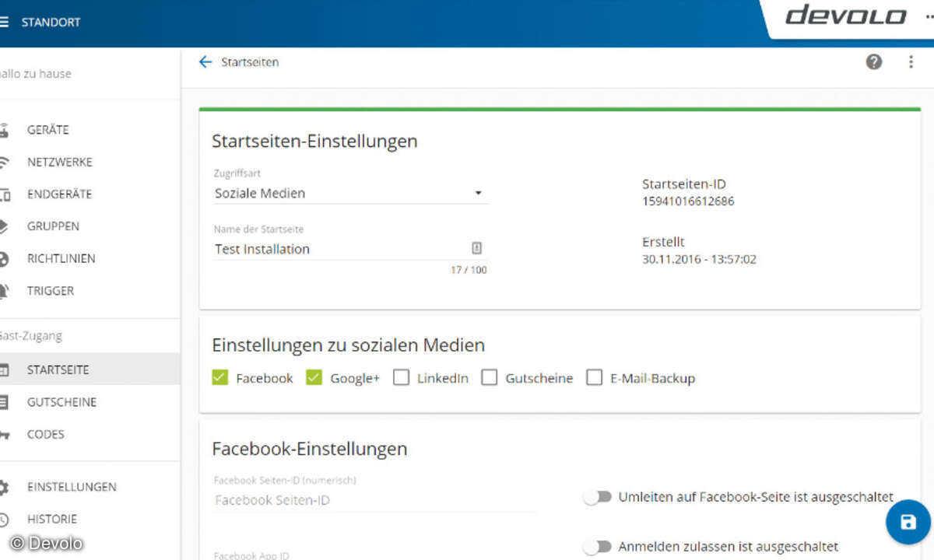Click the STANDORT header label
The height and width of the screenshot is (560, 934).
[51, 23]
